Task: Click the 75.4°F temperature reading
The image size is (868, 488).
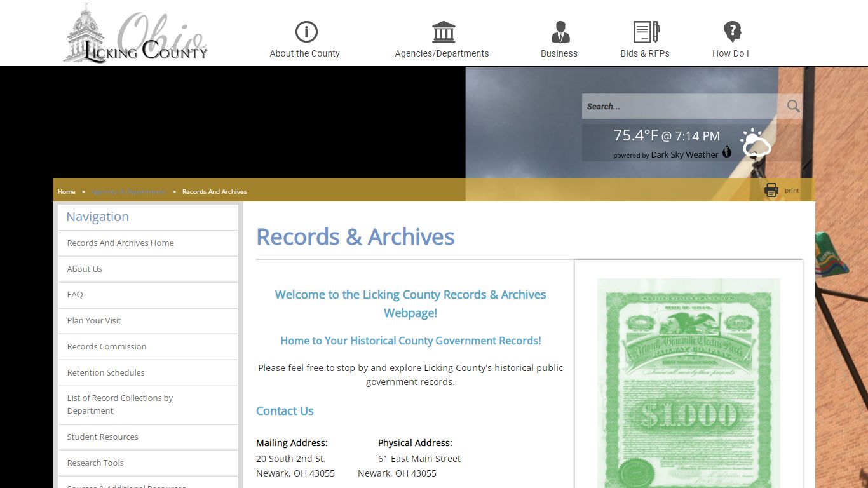Action: coord(636,135)
